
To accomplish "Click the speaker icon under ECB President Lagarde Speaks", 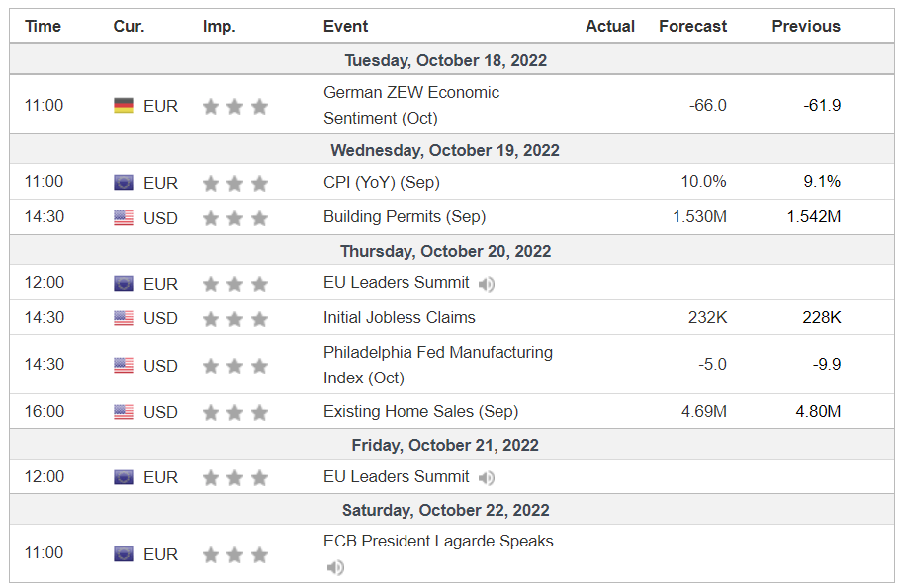I will point(335,568).
